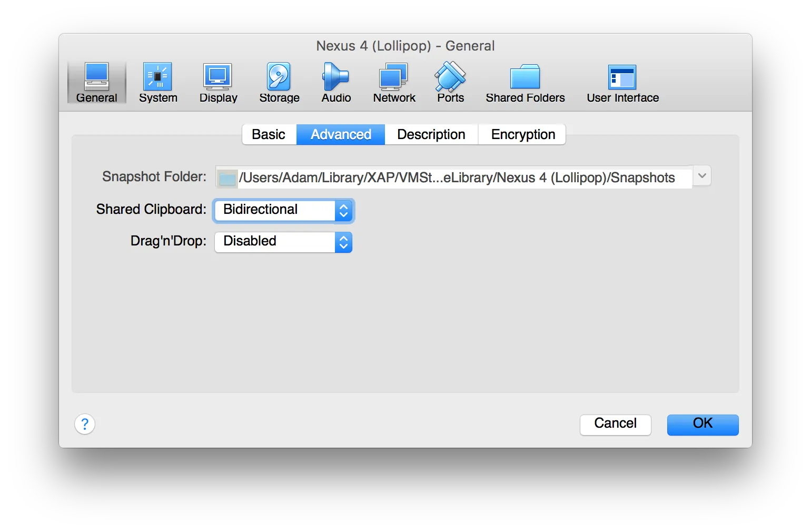Screen dimensions: 811x532
Task: Confirm settings with the OK button
Action: [703, 424]
